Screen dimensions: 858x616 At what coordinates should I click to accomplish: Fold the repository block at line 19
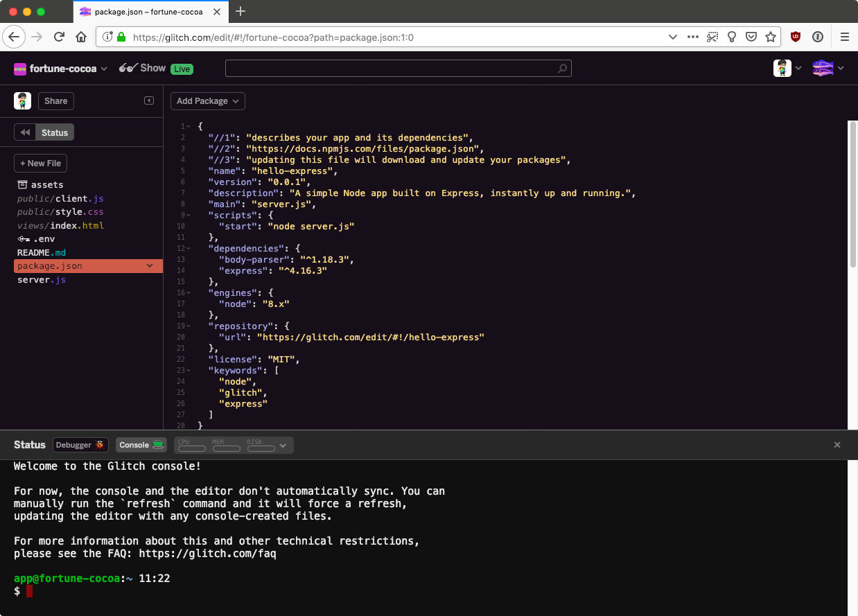pos(189,326)
